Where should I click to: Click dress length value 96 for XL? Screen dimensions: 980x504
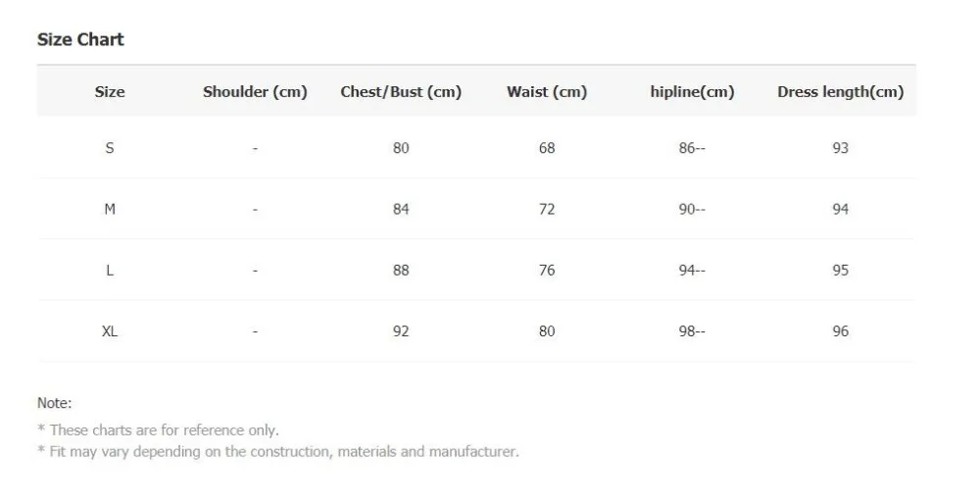[x=840, y=331]
